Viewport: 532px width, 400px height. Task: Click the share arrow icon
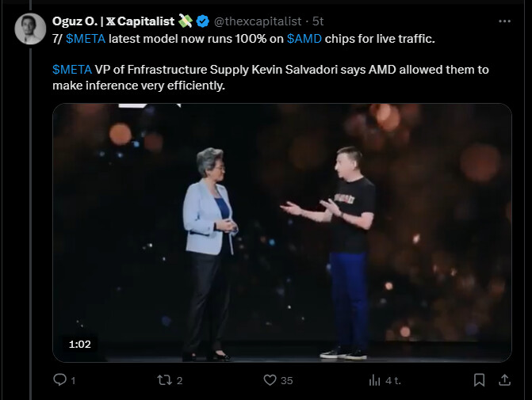pyautogui.click(x=503, y=380)
